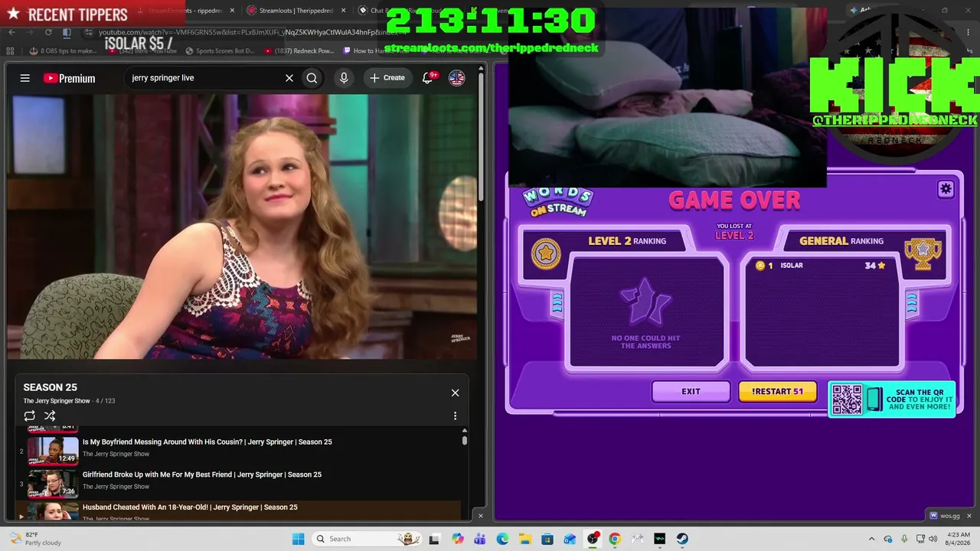The width and height of the screenshot is (980, 551).
Task: Start voice search with the microphone
Action: tap(344, 78)
